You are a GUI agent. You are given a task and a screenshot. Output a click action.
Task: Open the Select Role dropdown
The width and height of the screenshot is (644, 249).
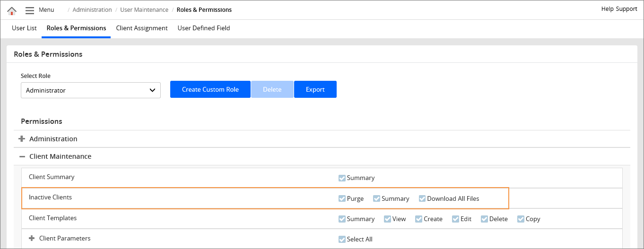tap(91, 90)
